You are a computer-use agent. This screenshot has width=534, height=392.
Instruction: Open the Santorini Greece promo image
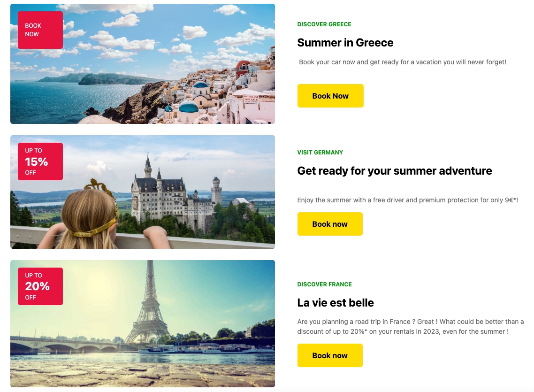[x=142, y=64]
